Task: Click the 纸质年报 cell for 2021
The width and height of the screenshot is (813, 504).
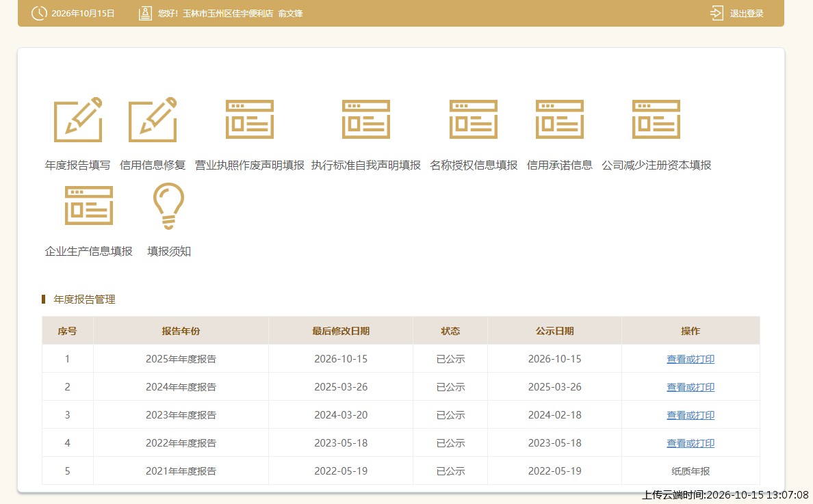Action: (690, 471)
